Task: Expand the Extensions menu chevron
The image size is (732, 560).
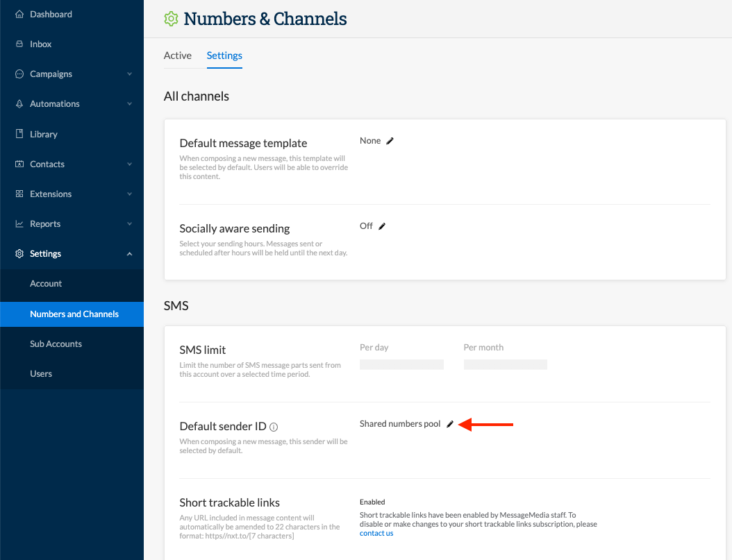Action: tap(129, 194)
